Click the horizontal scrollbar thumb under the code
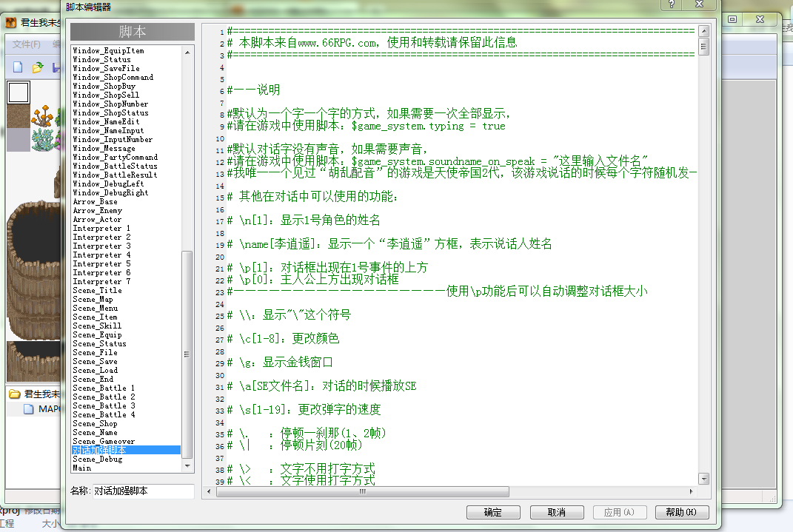The height and width of the screenshot is (532, 793). coord(363,491)
